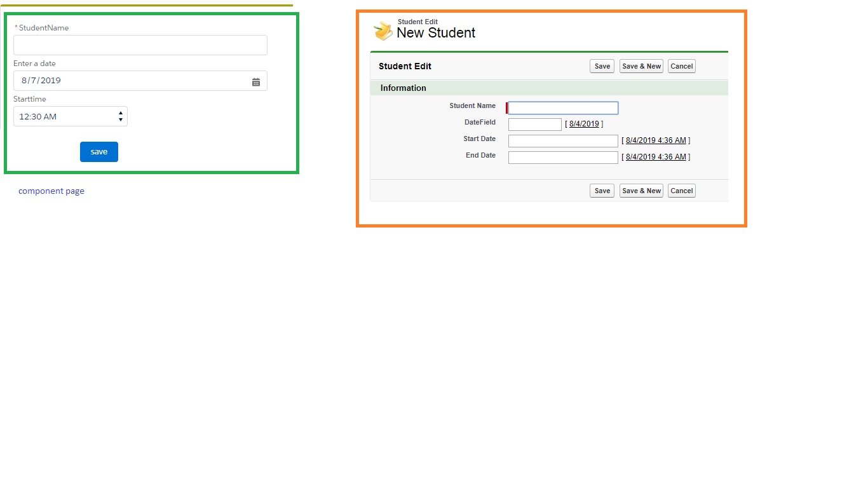
Task: Click the bottom Save button in Student Edit
Action: (x=602, y=191)
